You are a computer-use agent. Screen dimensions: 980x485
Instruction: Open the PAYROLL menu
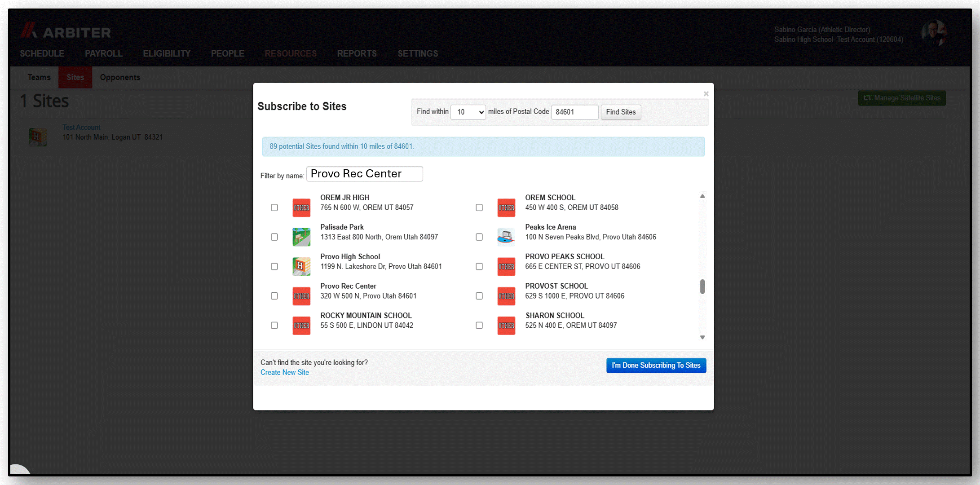click(104, 53)
